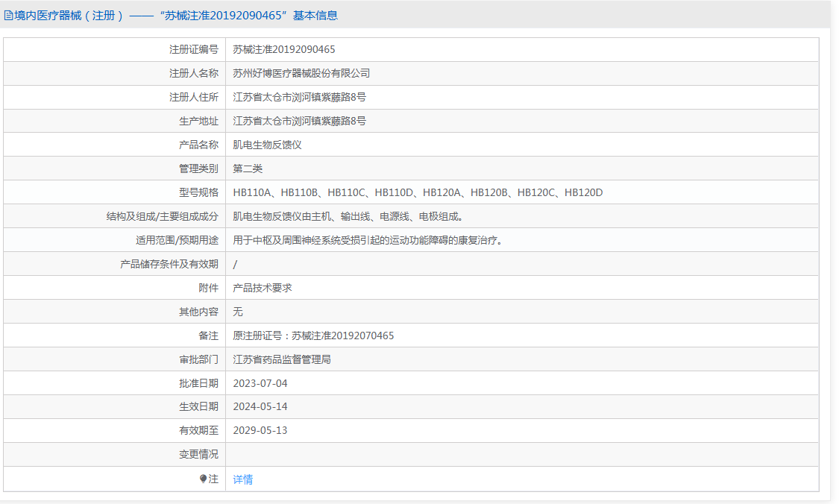This screenshot has height=504, width=839.
Task: Click the 产品名称 row label
Action: pyautogui.click(x=198, y=145)
